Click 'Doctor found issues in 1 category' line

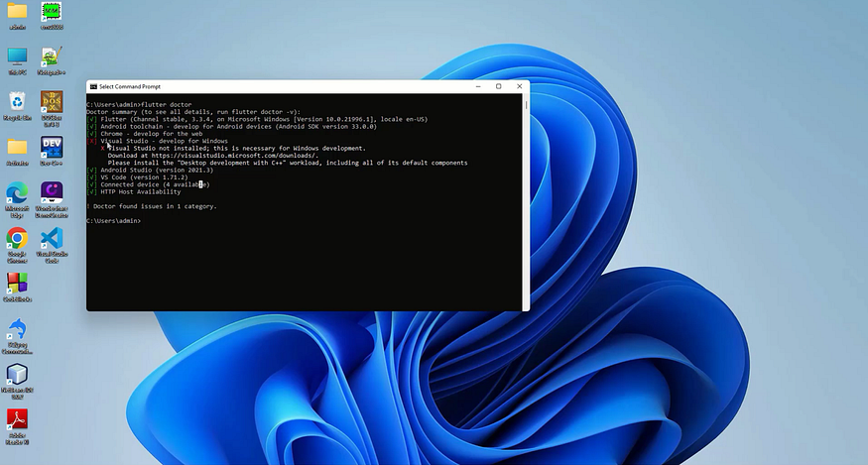(152, 206)
